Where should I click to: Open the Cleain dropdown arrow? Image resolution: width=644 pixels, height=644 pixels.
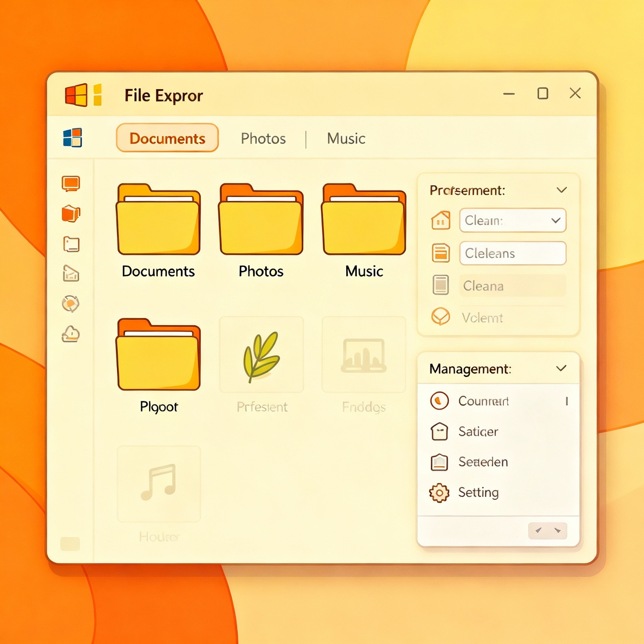pos(556,220)
